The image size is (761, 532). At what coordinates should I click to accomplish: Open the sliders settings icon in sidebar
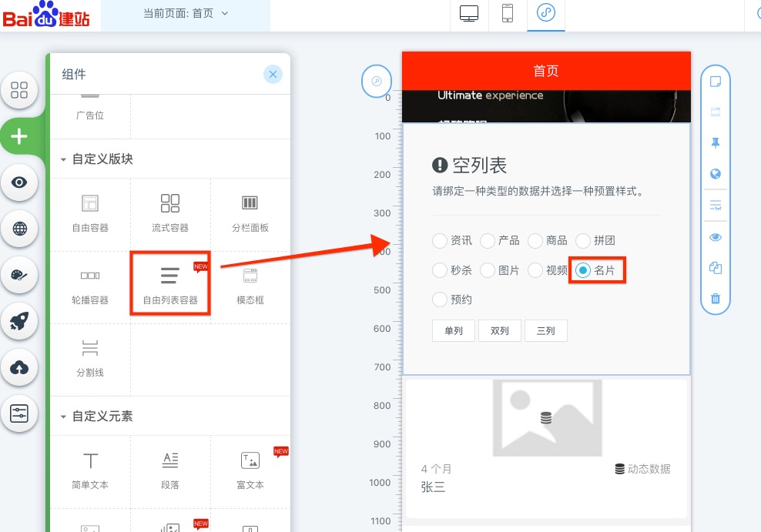pos(19,413)
